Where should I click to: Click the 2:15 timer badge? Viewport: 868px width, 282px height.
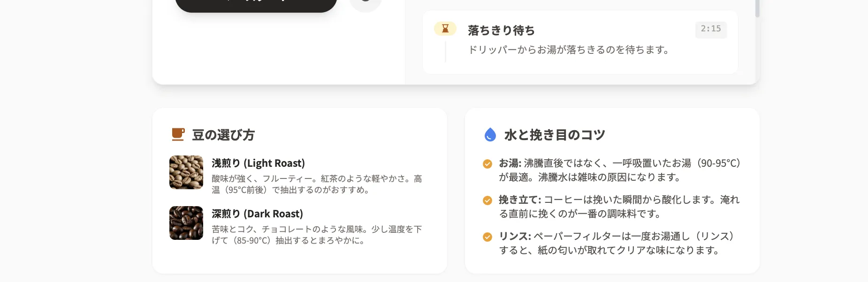coord(710,29)
